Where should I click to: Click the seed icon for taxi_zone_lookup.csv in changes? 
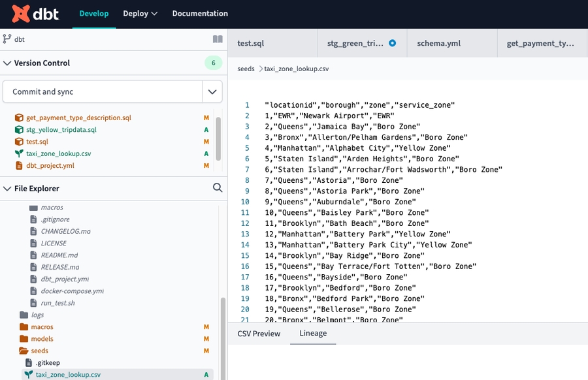(18, 153)
